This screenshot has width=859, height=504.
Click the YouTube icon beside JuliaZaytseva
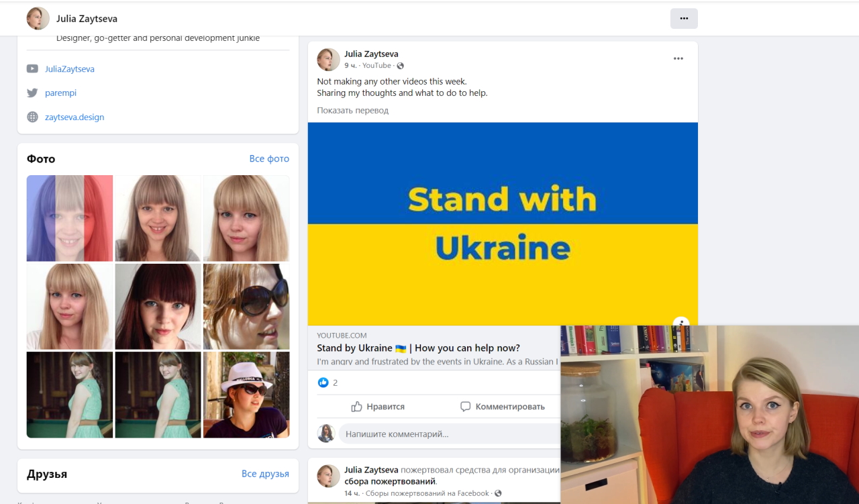click(32, 68)
